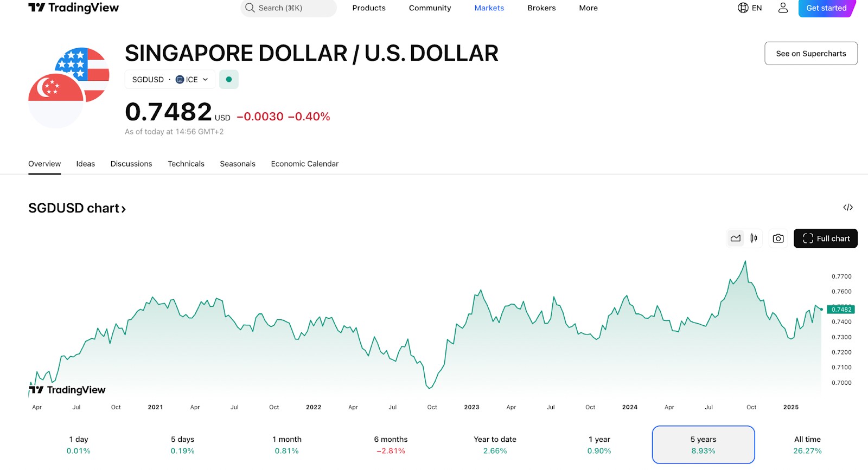Click the 2023 label on time axis
Image resolution: width=868 pixels, height=470 pixels.
(x=472, y=407)
